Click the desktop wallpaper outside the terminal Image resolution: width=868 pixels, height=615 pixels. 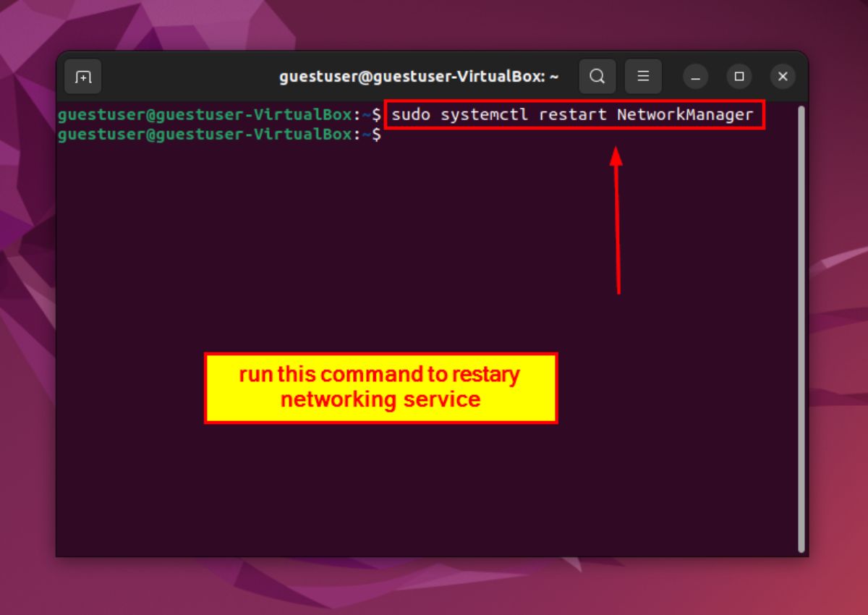(839, 362)
